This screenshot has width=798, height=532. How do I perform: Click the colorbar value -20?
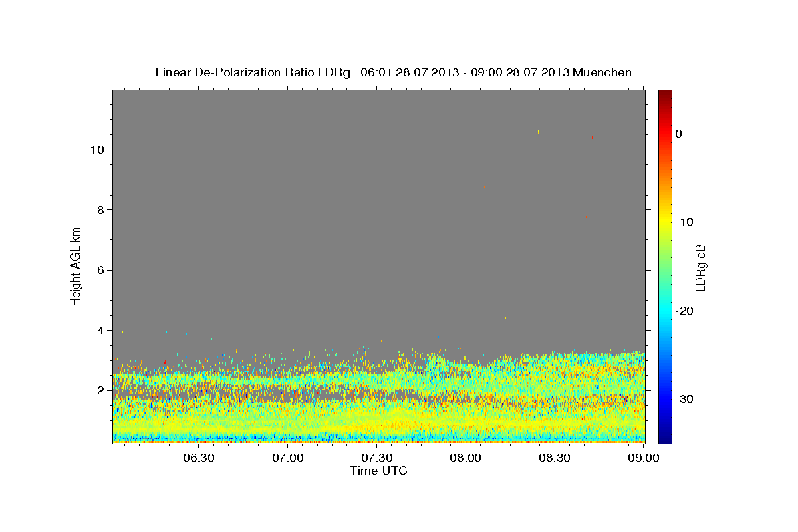[684, 311]
